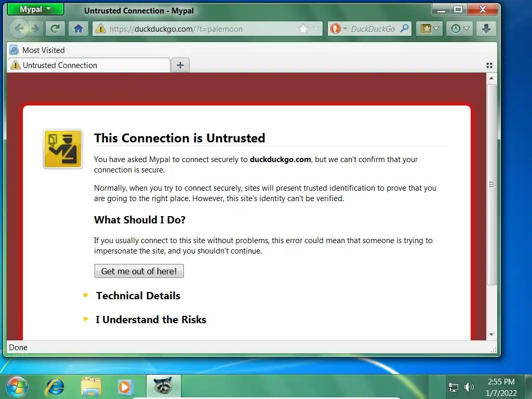Image resolution: width=532 pixels, height=399 pixels.
Task: Go forward with the Forward arrow button
Action: click(35, 29)
